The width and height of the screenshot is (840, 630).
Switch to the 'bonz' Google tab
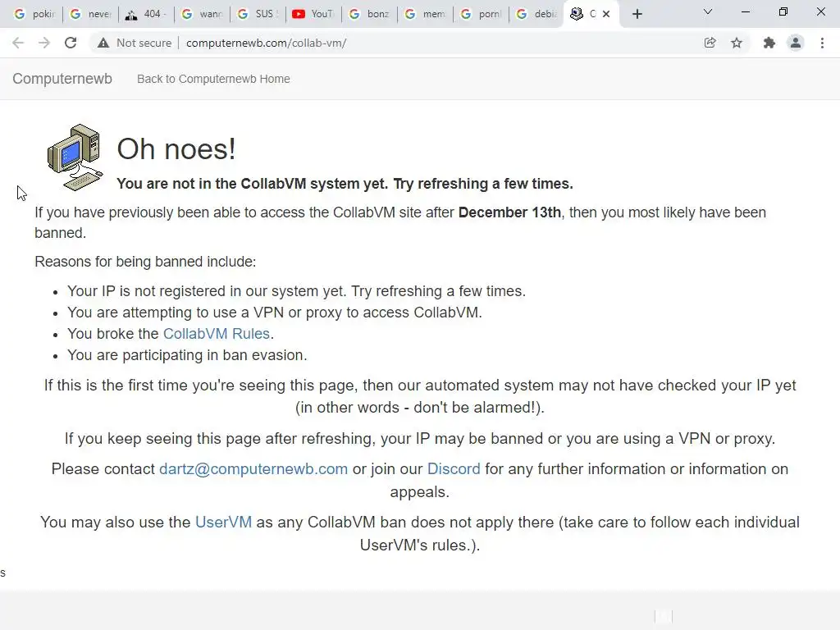(x=370, y=14)
